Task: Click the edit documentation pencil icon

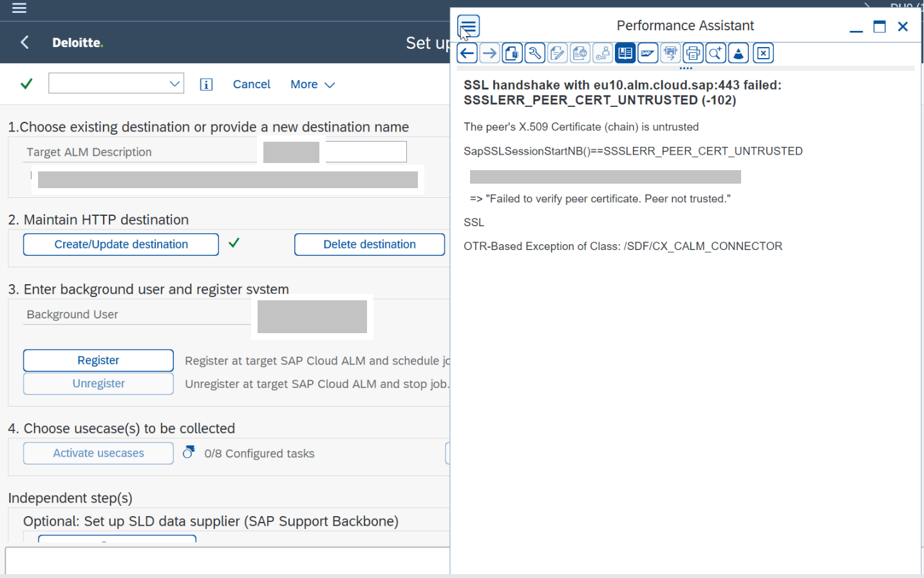Action: tap(558, 53)
